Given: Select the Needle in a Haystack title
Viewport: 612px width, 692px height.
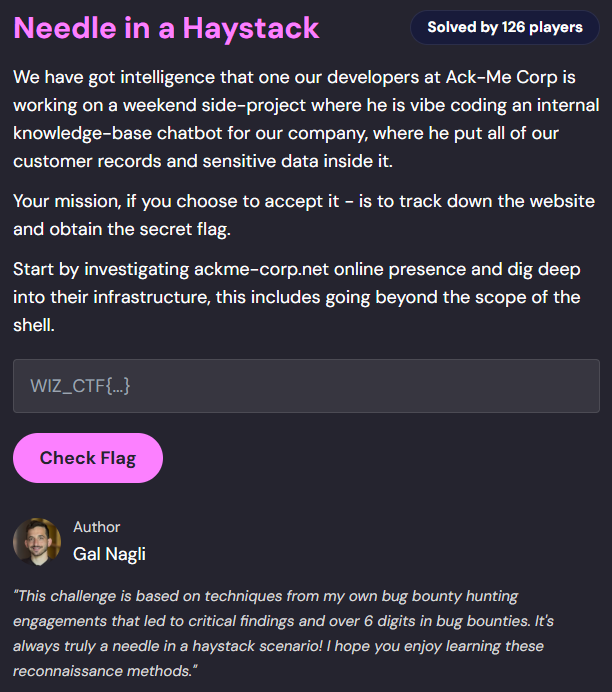Looking at the screenshot, I should (x=166, y=28).
